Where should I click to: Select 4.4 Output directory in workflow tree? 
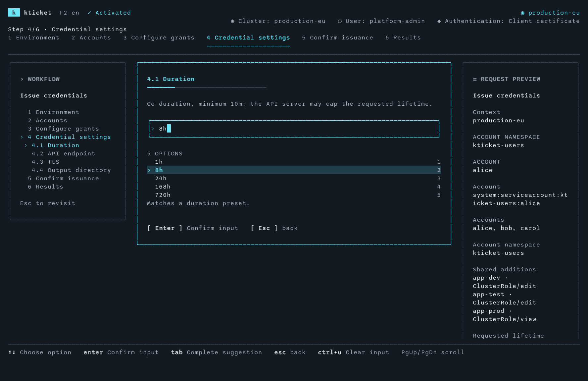click(x=72, y=170)
